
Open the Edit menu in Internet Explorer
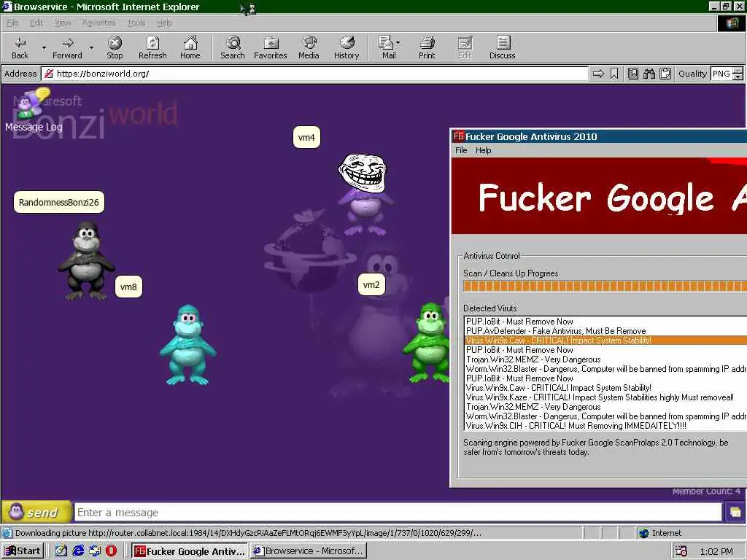[x=36, y=23]
